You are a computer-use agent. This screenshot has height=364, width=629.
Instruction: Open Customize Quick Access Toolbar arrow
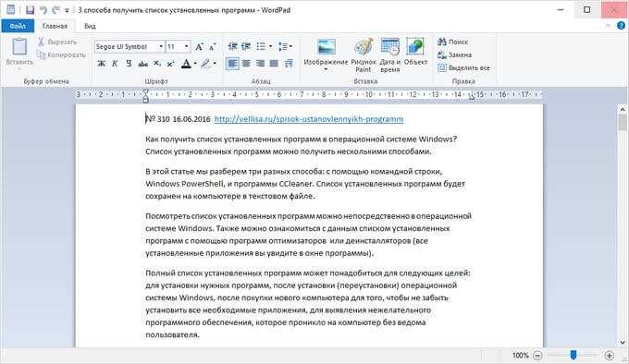tap(67, 10)
